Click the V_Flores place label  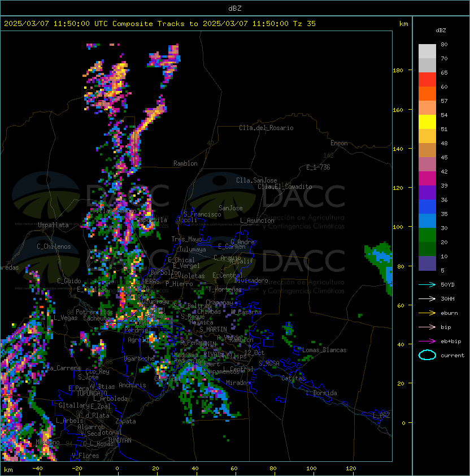(85, 456)
